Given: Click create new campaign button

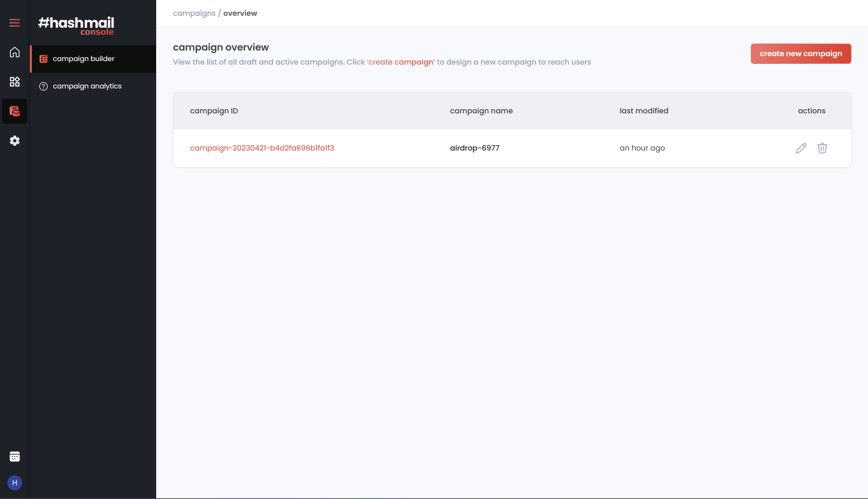Looking at the screenshot, I should [x=801, y=54].
